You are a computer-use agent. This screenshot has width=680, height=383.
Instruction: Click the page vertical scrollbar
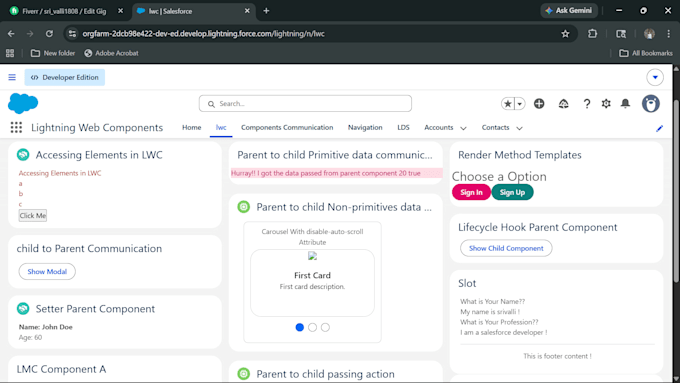click(x=676, y=191)
